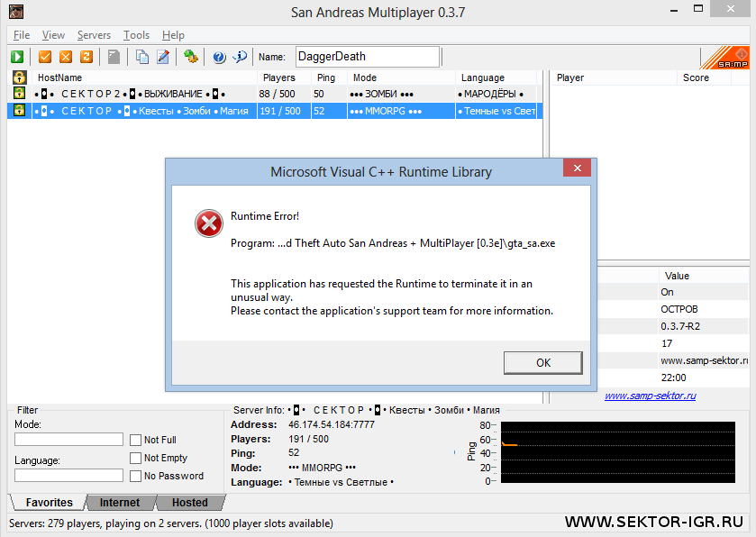Sort the server list by the Ping column
Viewport: 756px width, 537px height.
point(329,77)
